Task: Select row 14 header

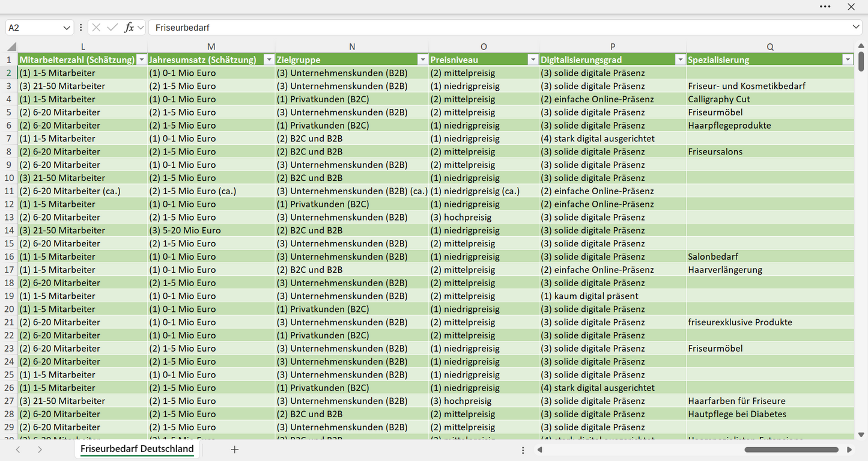Action: [9, 230]
